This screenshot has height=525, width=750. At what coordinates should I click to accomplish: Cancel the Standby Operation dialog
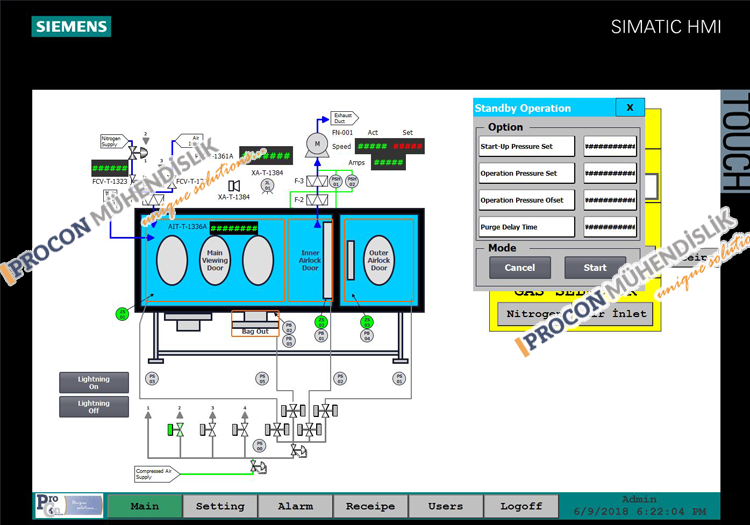click(520, 268)
